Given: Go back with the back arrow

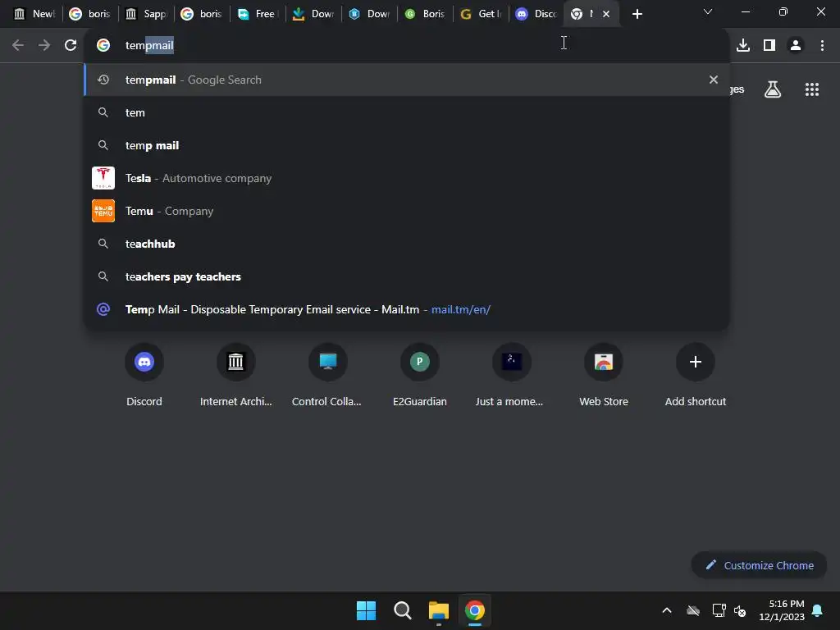Looking at the screenshot, I should point(18,45).
